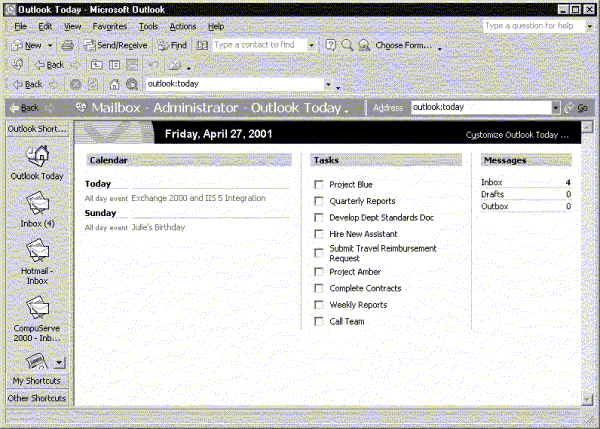This screenshot has height=429, width=600.
Task: Check the Hire New Assistant task
Action: coord(318,234)
